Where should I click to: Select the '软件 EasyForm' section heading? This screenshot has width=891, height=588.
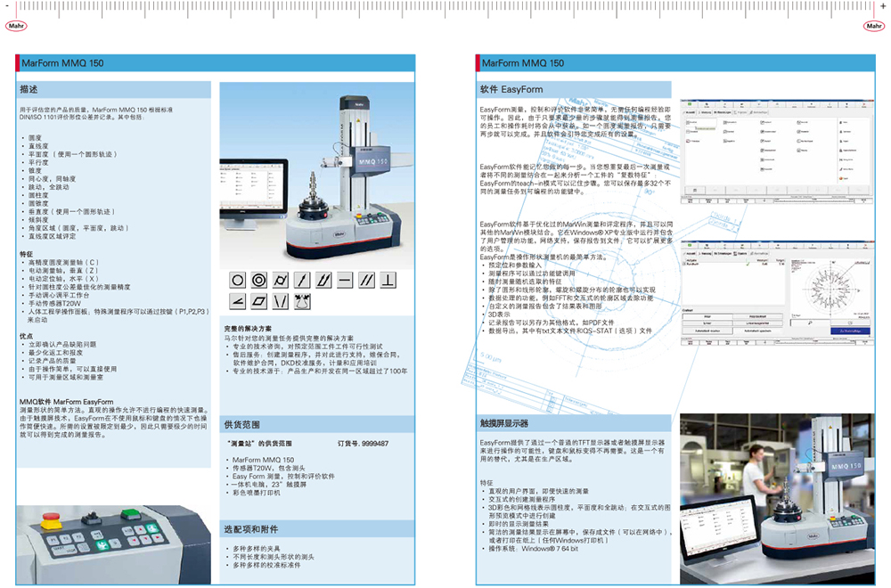click(x=511, y=89)
